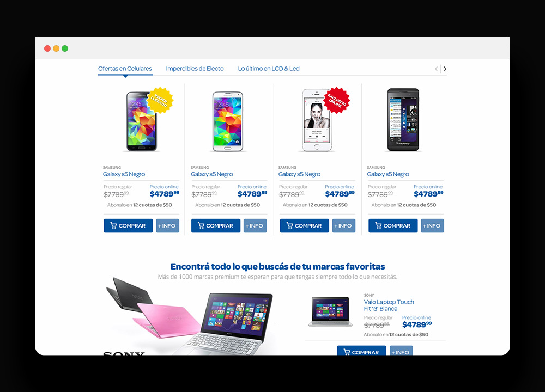Screen dimensions: 545x392
Task: Click the next carousel arrow
Action: [x=445, y=69]
